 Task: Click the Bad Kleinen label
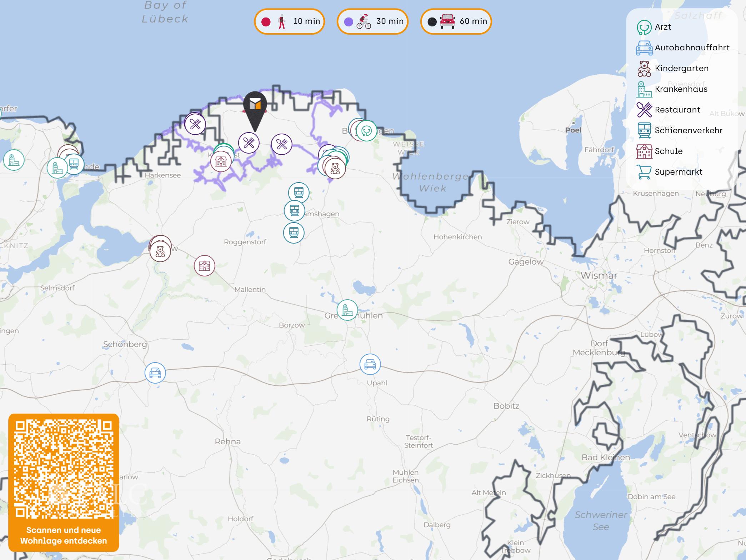pyautogui.click(x=606, y=457)
